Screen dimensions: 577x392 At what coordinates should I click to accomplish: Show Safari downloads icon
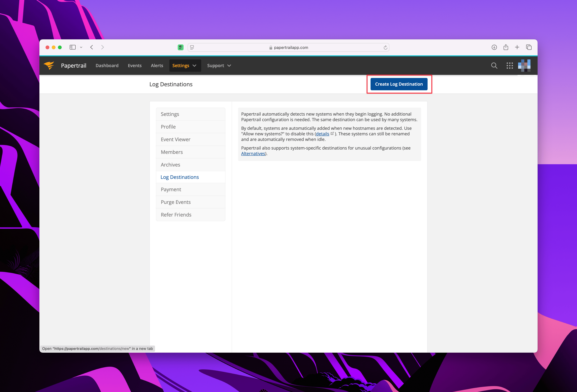coord(494,47)
